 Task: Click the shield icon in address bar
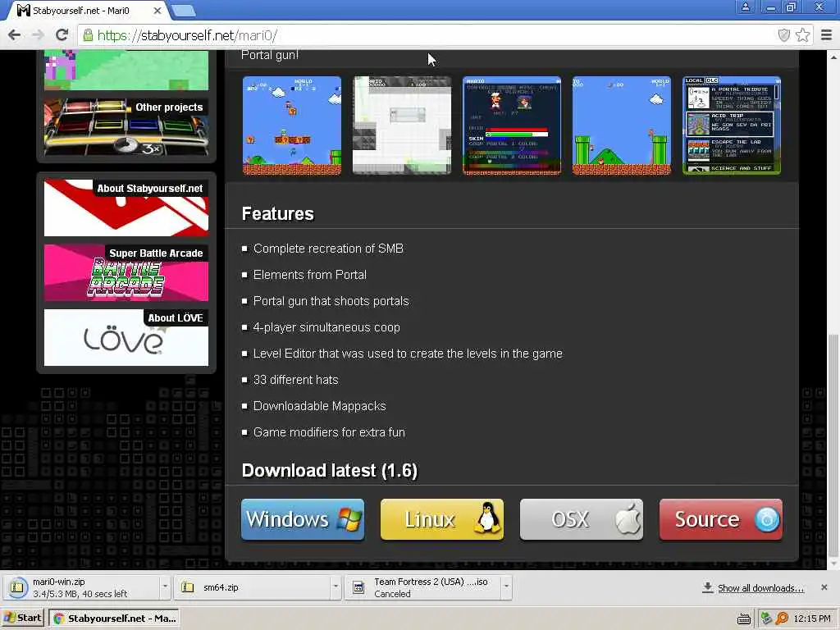[783, 35]
